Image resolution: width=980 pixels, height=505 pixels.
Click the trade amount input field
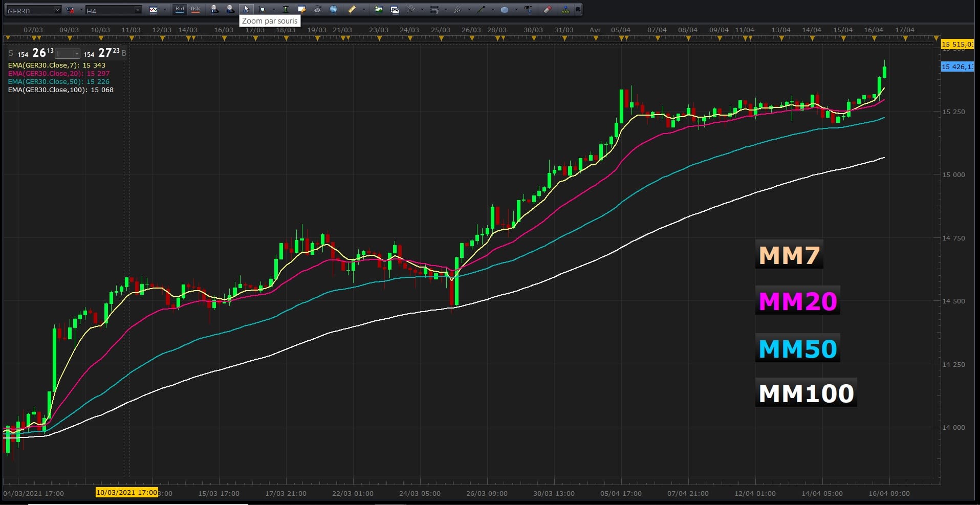pos(64,54)
